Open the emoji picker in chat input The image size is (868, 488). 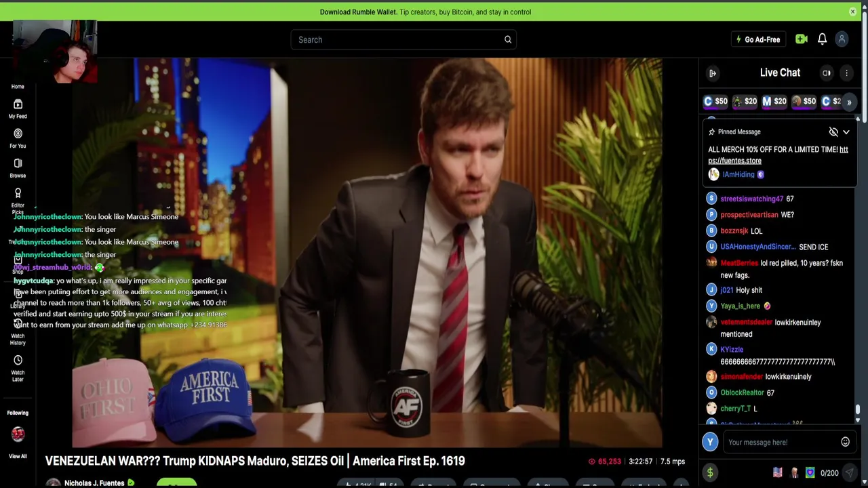click(x=846, y=442)
